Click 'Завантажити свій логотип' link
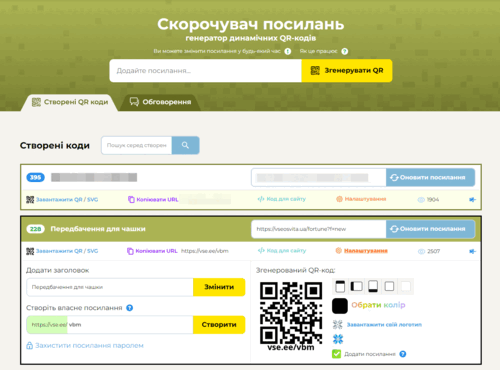Screen dimensions: 500x370 point(384,325)
